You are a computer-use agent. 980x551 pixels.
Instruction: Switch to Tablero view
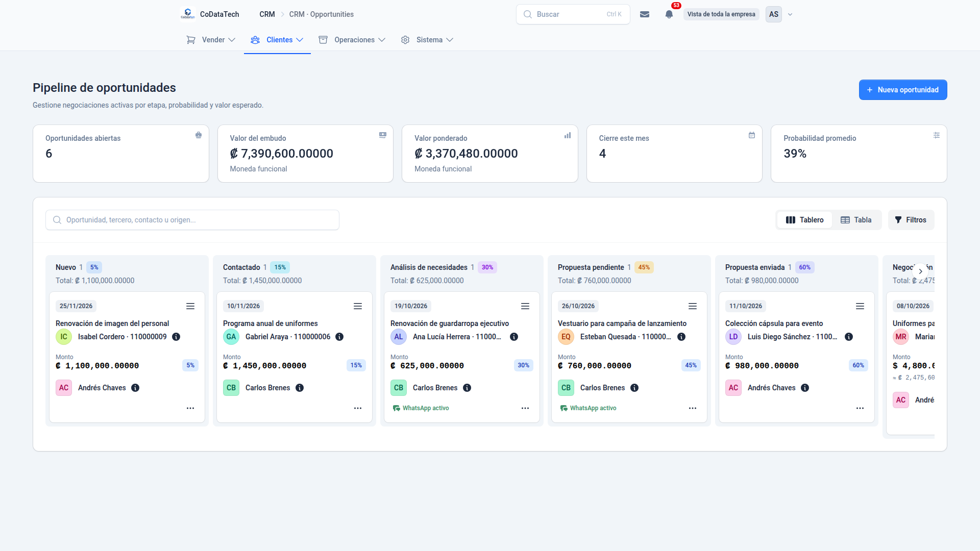click(805, 220)
